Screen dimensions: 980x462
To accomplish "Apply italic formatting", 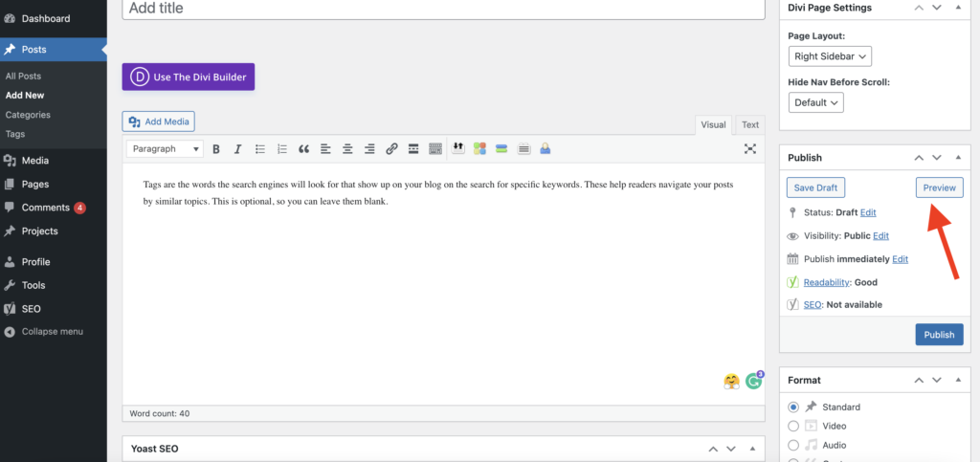I will (237, 149).
